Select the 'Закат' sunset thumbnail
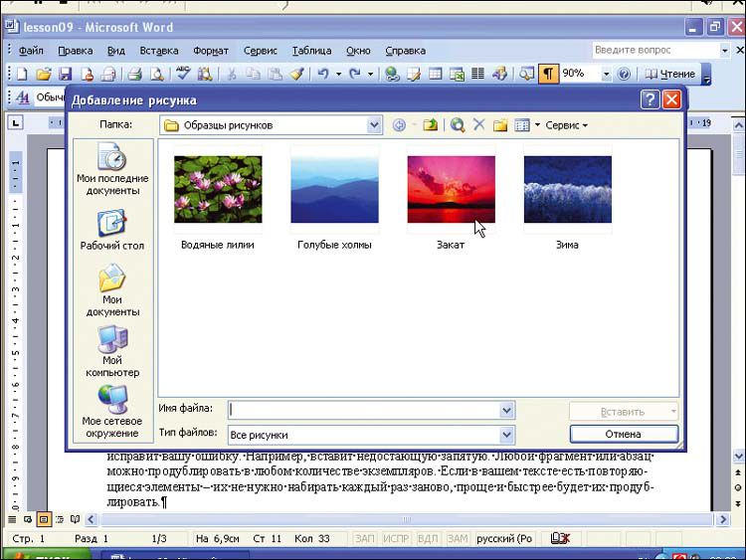 451,189
